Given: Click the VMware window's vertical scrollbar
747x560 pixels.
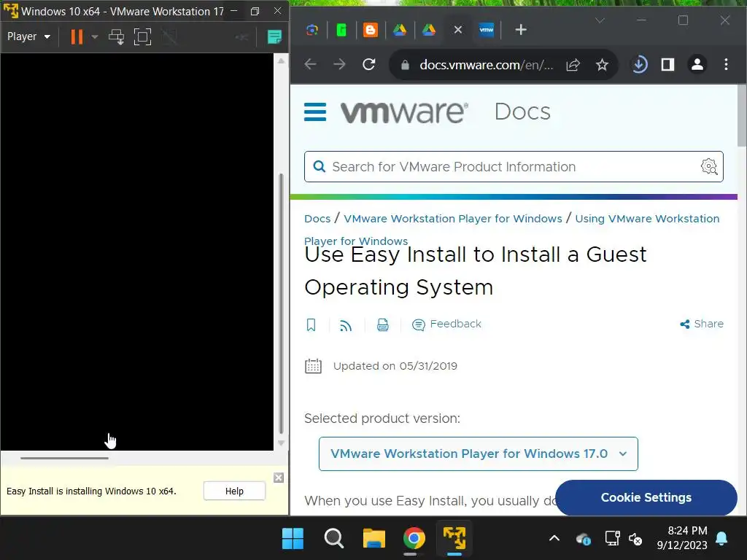Looking at the screenshot, I should click(x=281, y=304).
